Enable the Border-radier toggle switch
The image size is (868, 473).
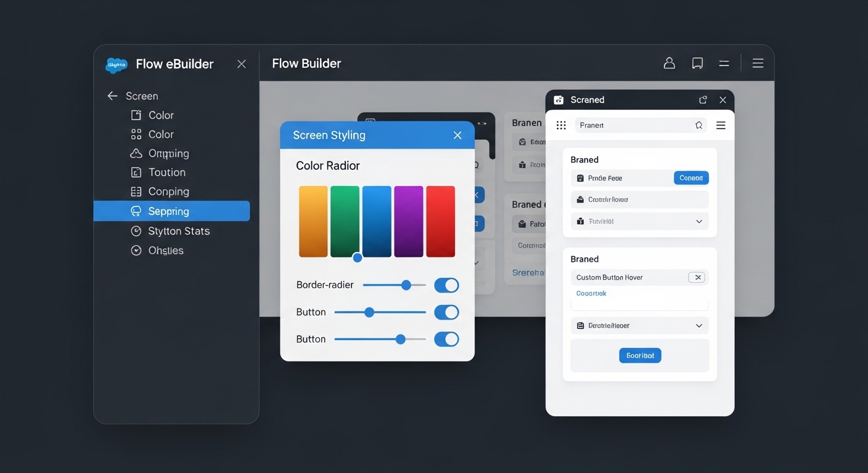tap(446, 285)
